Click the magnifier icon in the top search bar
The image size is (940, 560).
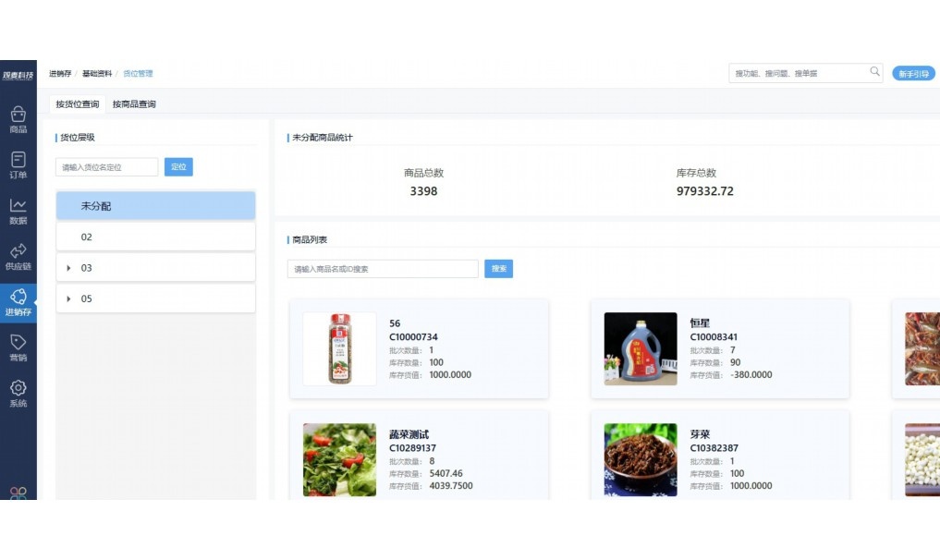(x=874, y=70)
